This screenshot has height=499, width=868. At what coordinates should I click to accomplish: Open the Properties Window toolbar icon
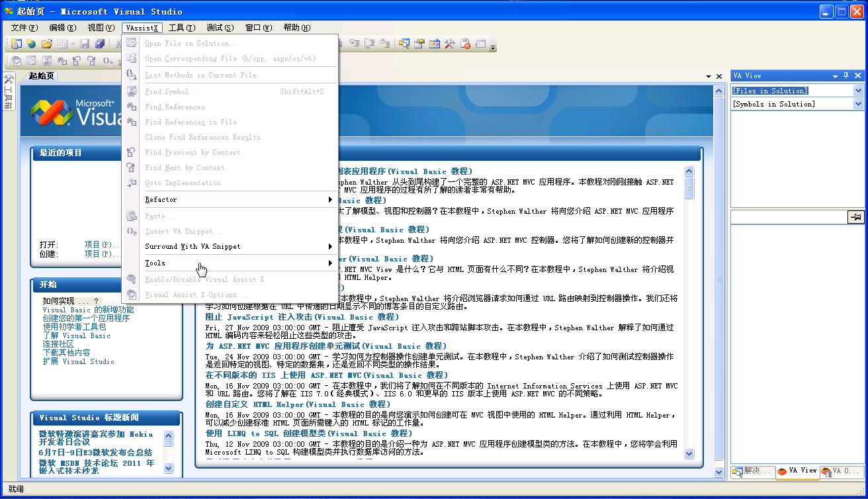pyautogui.click(x=419, y=44)
